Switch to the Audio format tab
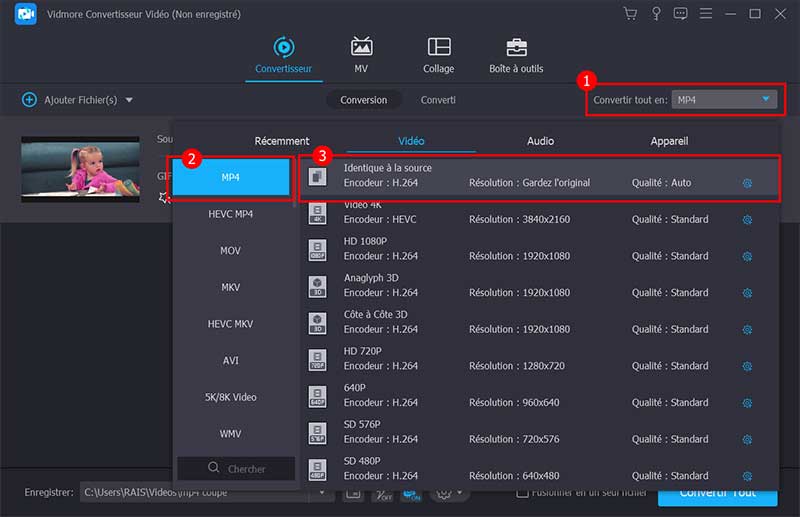The height and width of the screenshot is (517, 800). point(540,141)
